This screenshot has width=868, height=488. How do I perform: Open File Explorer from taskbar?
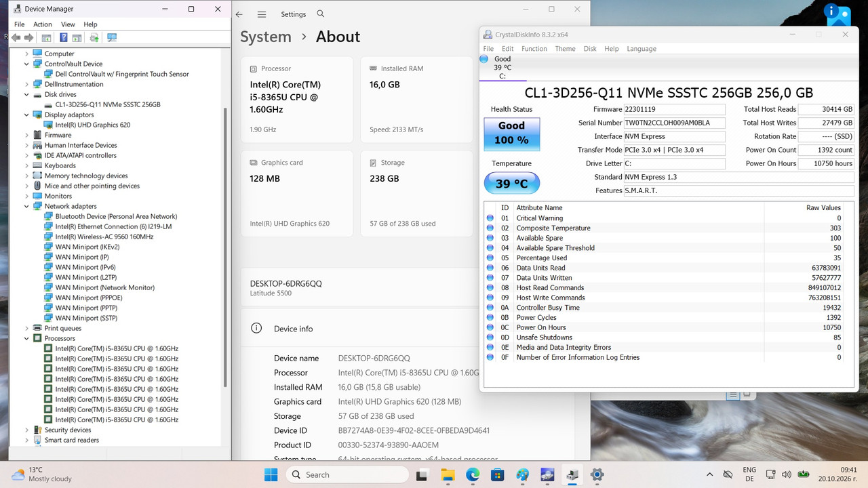coord(448,475)
